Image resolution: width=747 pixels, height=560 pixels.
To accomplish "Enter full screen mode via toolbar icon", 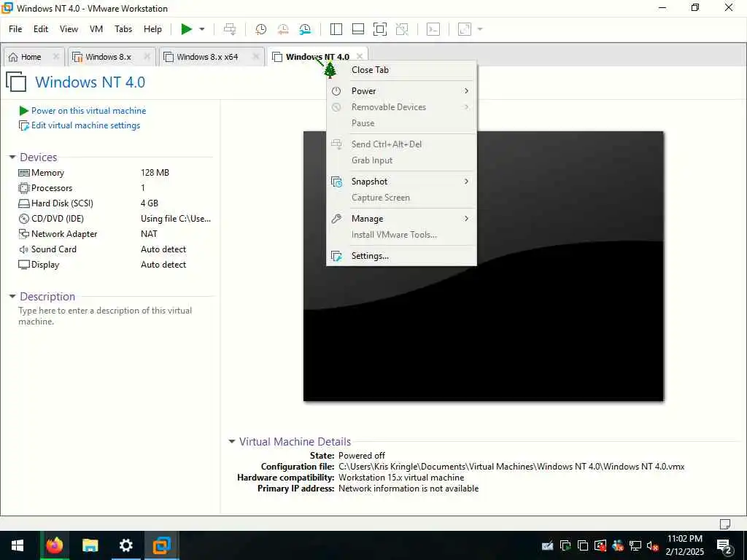I will click(x=379, y=29).
